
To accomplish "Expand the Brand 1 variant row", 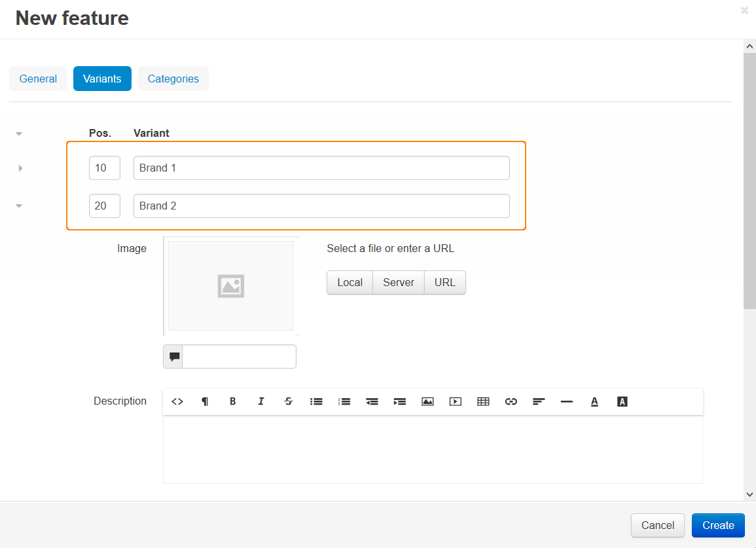I will click(x=20, y=168).
